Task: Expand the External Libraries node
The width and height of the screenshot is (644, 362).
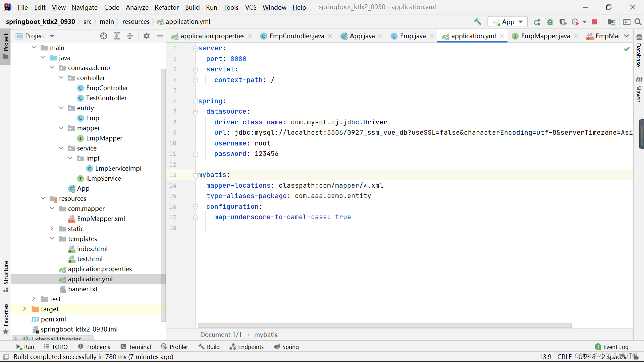Action: 16,338
